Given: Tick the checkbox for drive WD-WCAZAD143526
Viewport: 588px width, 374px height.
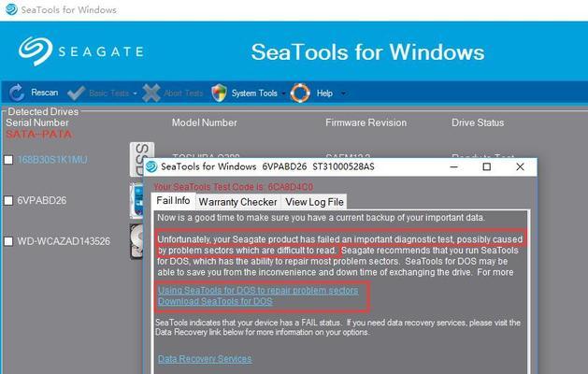Looking at the screenshot, I should [8, 241].
